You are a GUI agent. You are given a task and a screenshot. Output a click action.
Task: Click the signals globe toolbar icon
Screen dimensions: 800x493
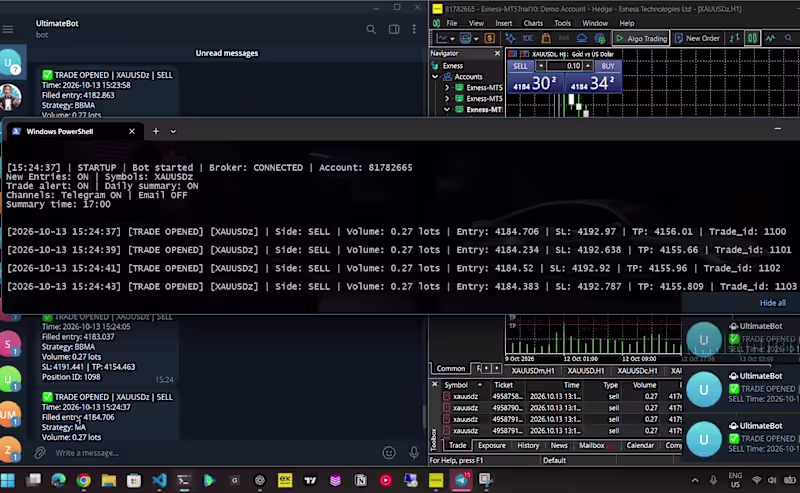pyautogui.click(x=600, y=38)
